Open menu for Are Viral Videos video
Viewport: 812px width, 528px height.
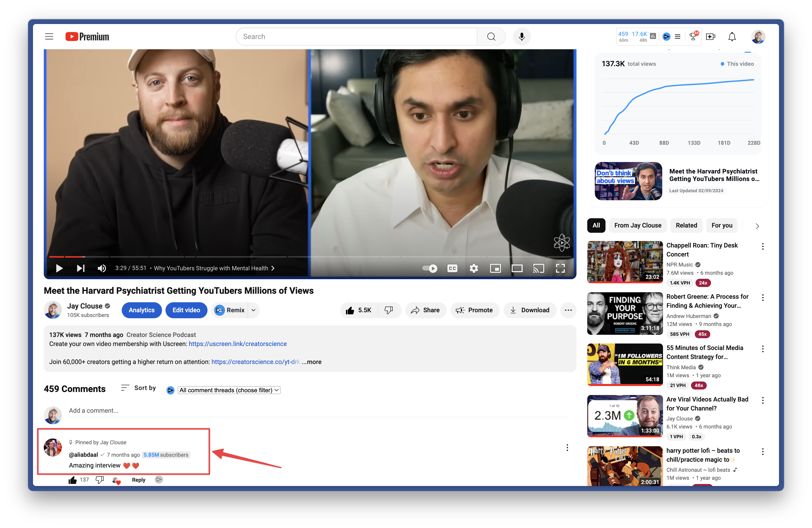762,400
